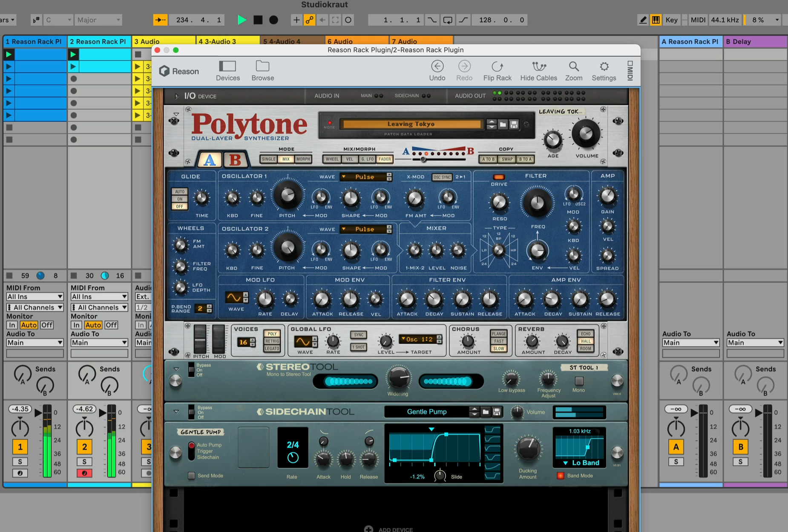Click the Polytone Mod wheel
The width and height of the screenshot is (788, 532).
point(219,339)
